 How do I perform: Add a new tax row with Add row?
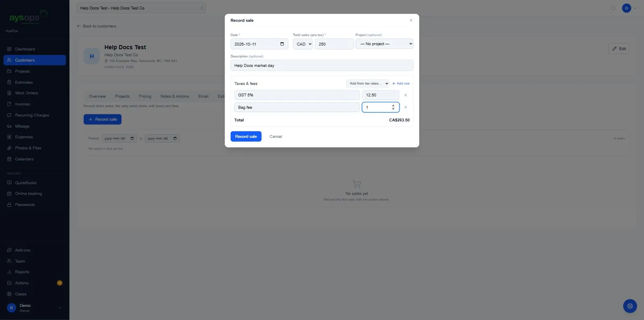[401, 84]
